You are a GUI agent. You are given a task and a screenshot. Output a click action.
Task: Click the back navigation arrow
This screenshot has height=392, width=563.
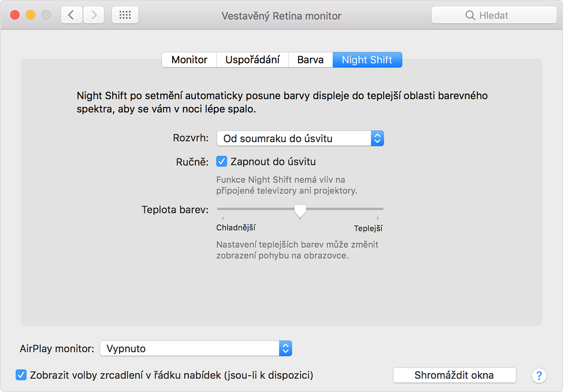71,15
